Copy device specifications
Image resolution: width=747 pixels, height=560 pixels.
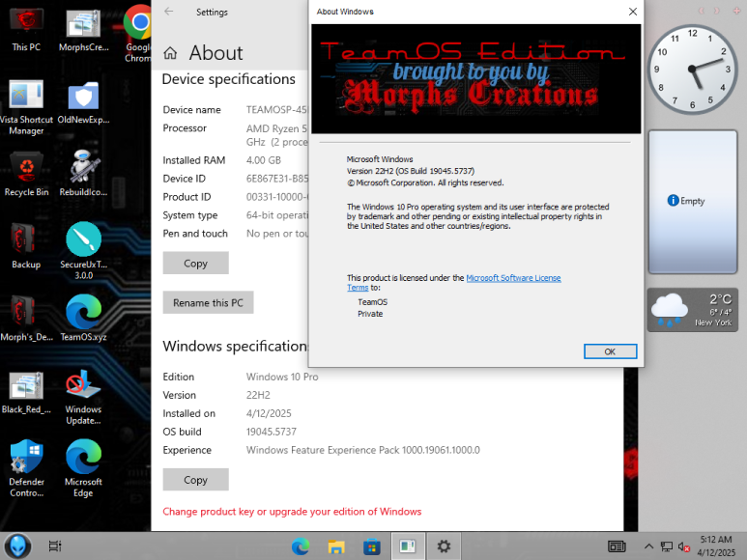pos(196,264)
